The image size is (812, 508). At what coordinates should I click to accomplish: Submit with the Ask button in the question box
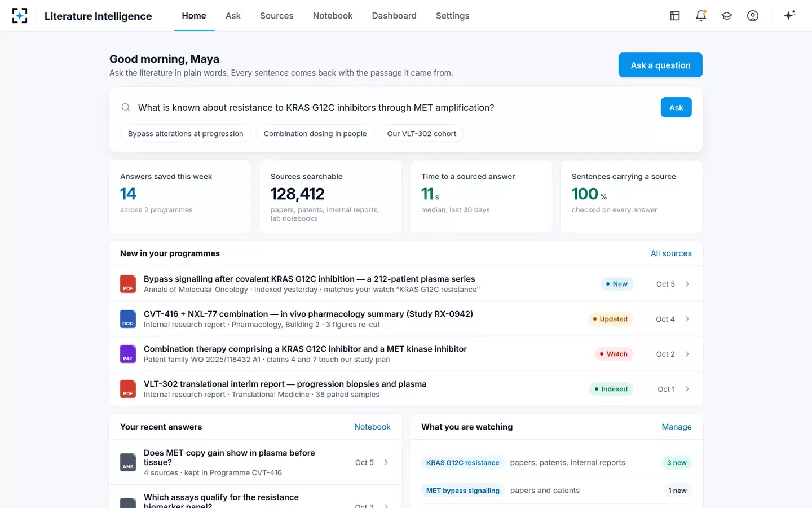pos(676,107)
